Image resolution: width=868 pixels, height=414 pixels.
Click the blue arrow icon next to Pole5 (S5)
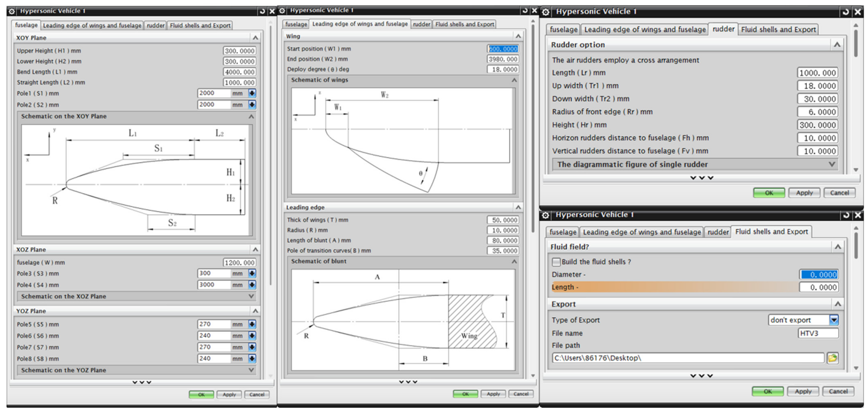click(x=252, y=324)
